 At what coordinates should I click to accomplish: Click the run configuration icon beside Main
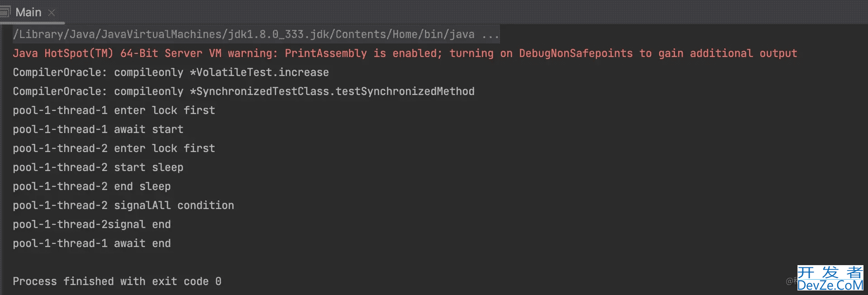point(5,12)
